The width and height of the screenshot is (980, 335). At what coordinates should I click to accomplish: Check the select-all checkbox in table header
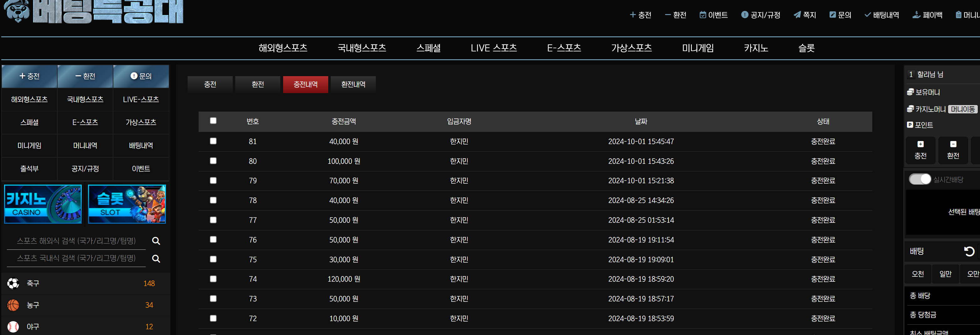(213, 121)
